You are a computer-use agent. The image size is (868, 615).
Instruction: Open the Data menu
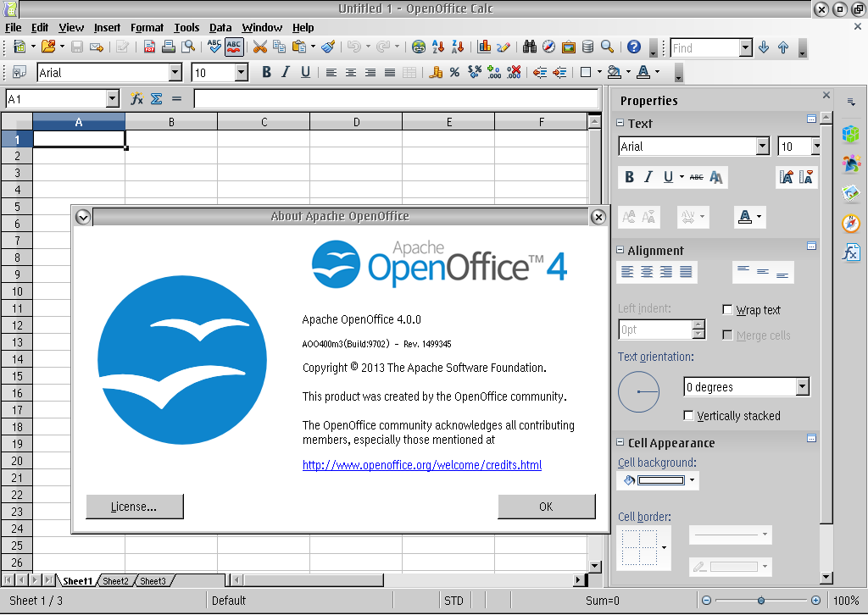pos(220,27)
